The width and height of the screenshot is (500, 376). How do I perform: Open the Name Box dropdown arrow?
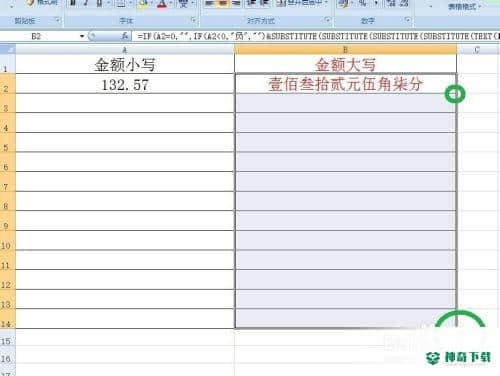click(82, 36)
